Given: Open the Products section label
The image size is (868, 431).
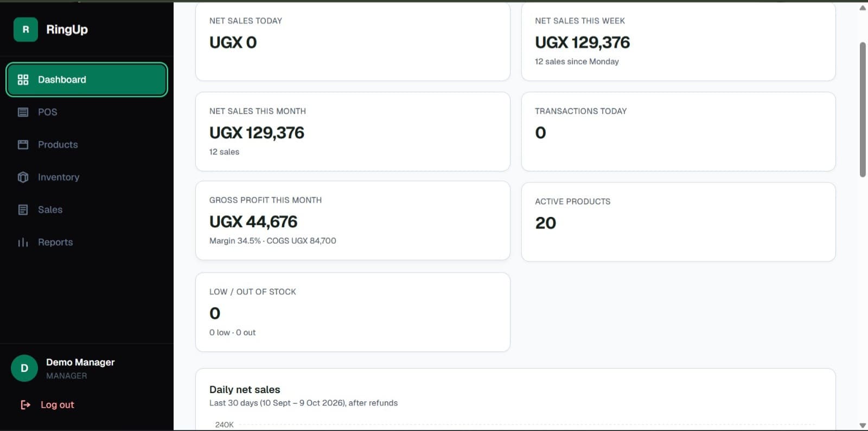Looking at the screenshot, I should pyautogui.click(x=58, y=145).
